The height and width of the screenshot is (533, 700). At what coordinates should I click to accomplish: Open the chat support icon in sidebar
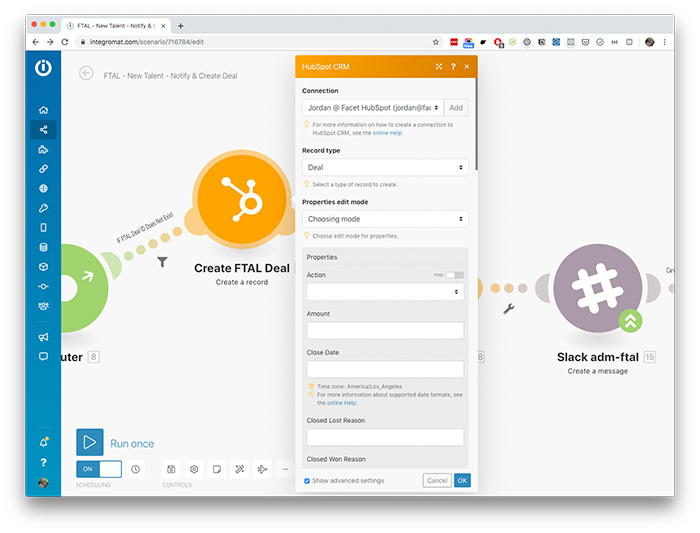coord(43,356)
